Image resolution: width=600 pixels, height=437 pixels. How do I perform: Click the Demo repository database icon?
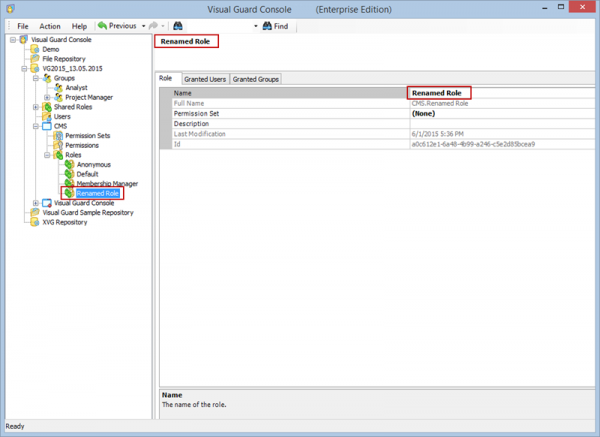click(35, 49)
